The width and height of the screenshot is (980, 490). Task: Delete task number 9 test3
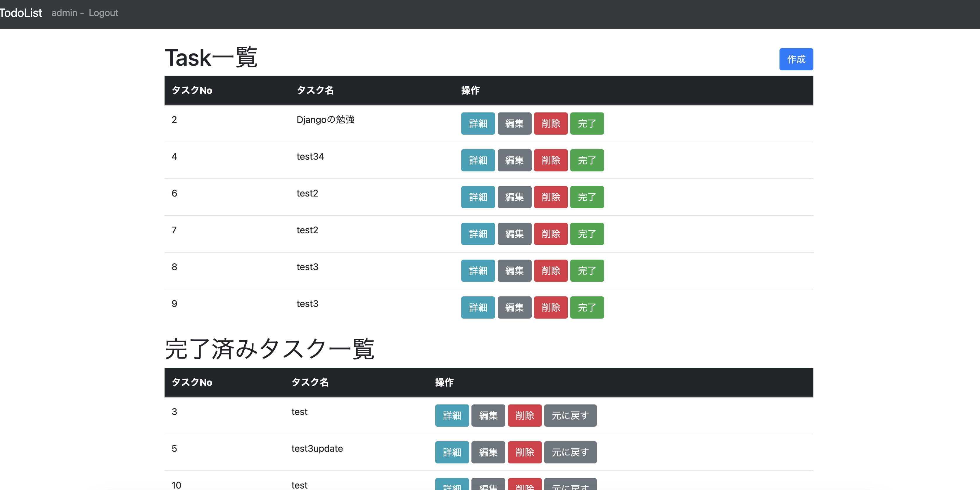point(550,307)
